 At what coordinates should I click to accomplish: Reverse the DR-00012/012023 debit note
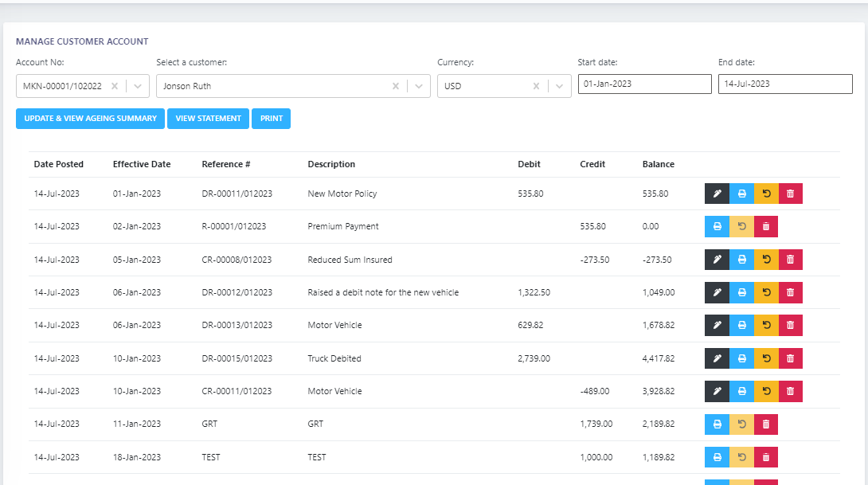click(766, 292)
